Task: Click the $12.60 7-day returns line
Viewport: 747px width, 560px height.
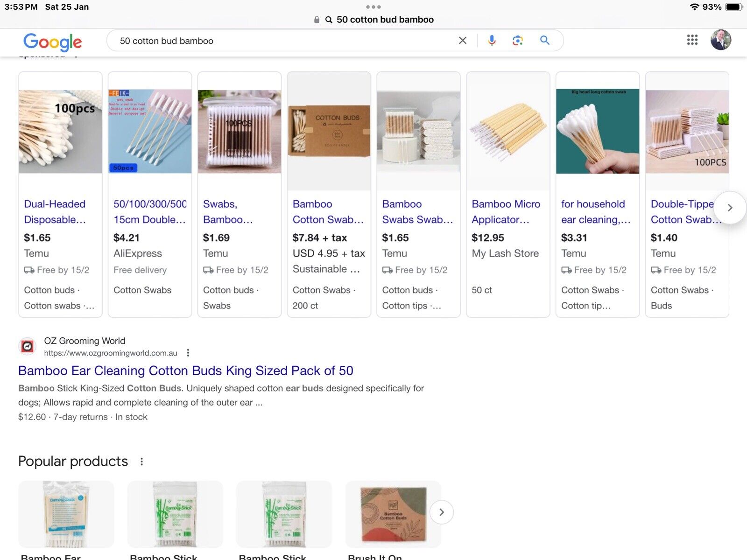Action: (83, 417)
